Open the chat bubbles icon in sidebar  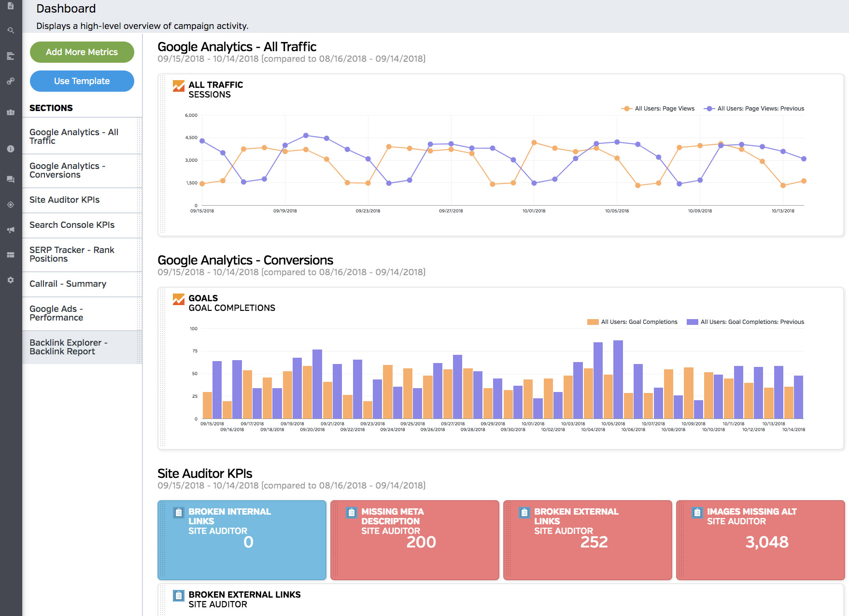point(11,180)
